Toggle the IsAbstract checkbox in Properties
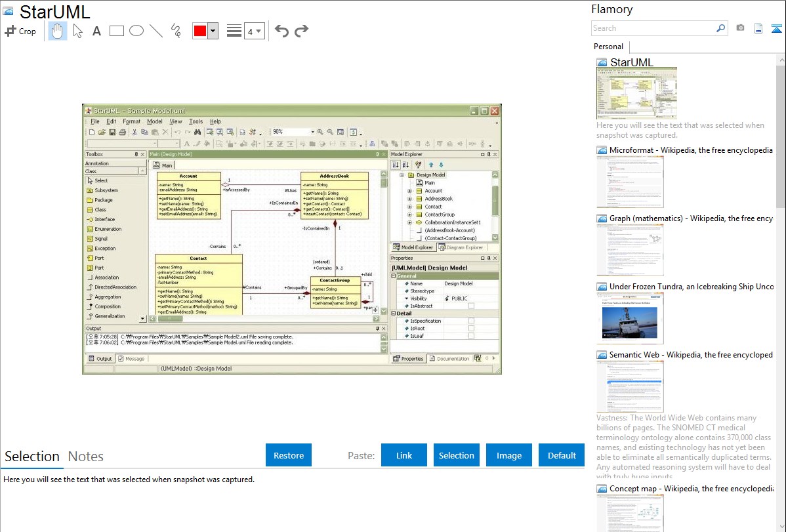 coord(471,306)
